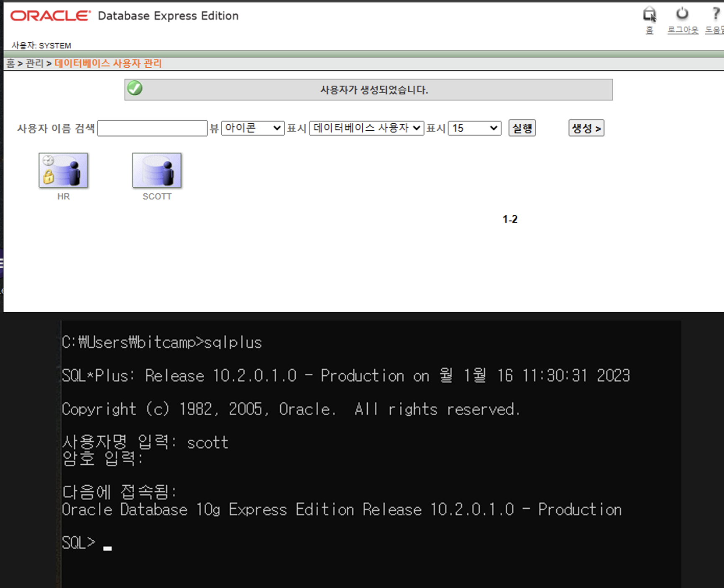
Task: Click the green success checkmark icon
Action: coord(135,88)
